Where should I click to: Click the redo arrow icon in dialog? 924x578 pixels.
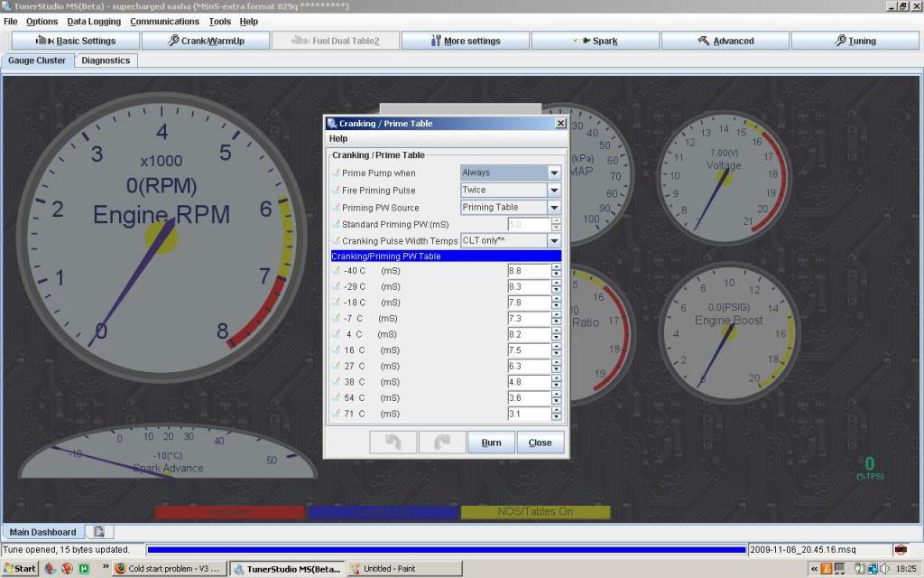(x=441, y=443)
